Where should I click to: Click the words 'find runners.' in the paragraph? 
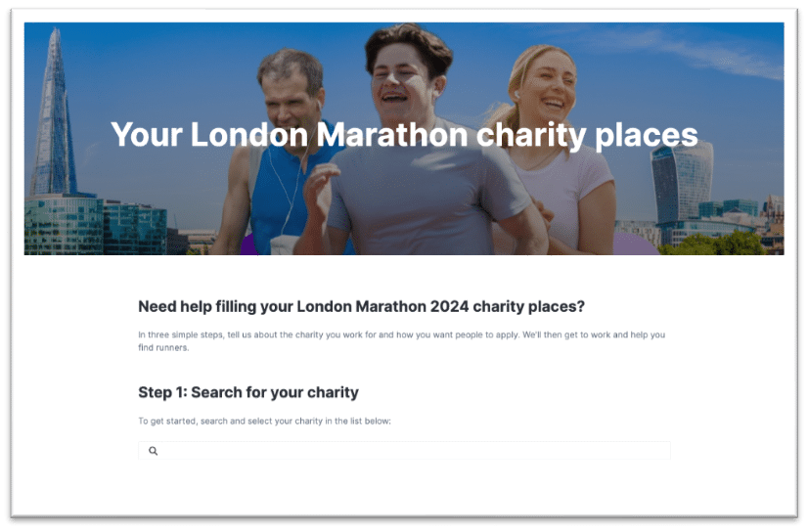pos(163,347)
